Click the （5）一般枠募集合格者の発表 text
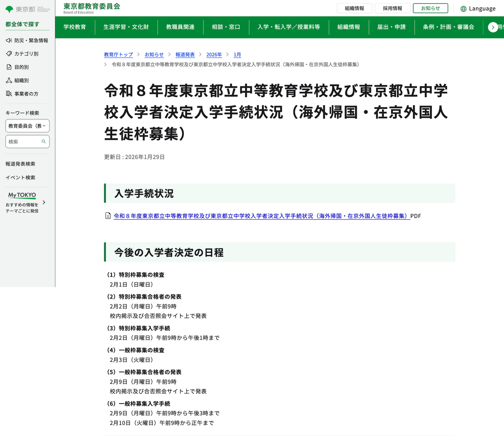This screenshot has height=436, width=504. pos(143,372)
